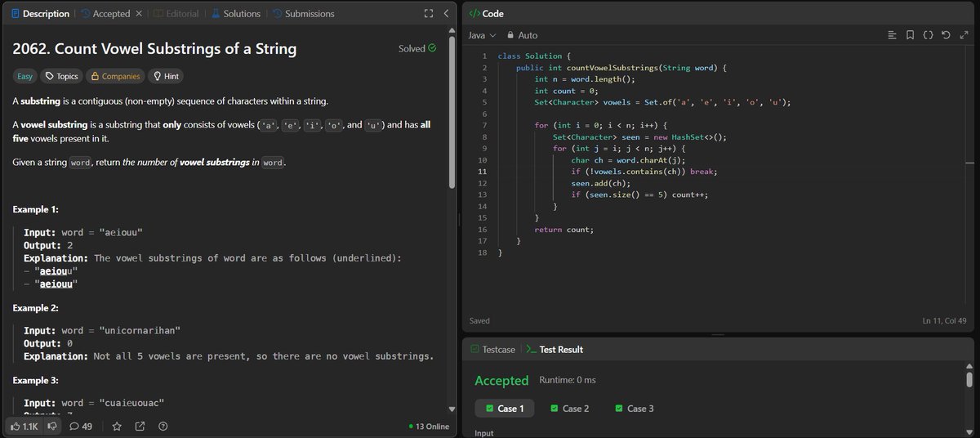
Task: Share the problem with external link icon
Action: pos(140,426)
